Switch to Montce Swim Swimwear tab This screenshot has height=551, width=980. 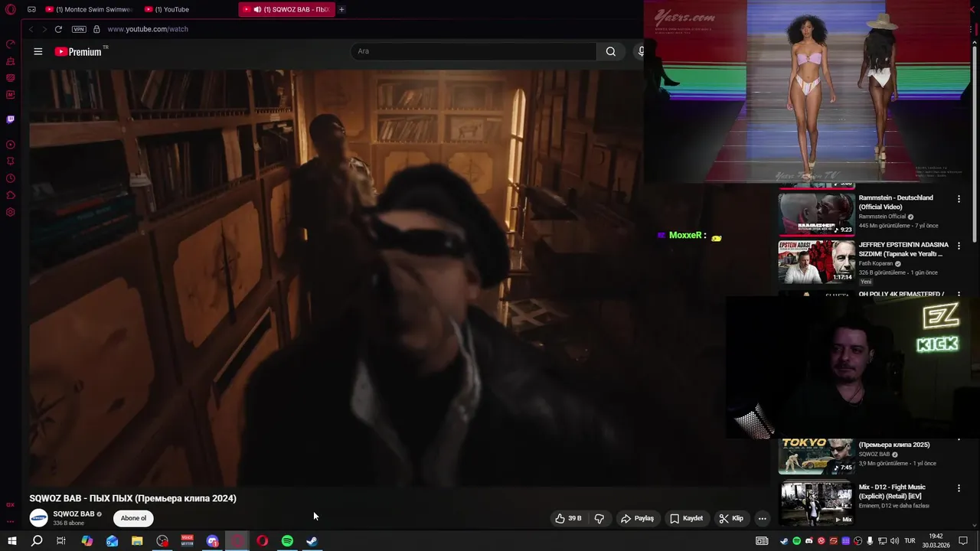point(89,9)
